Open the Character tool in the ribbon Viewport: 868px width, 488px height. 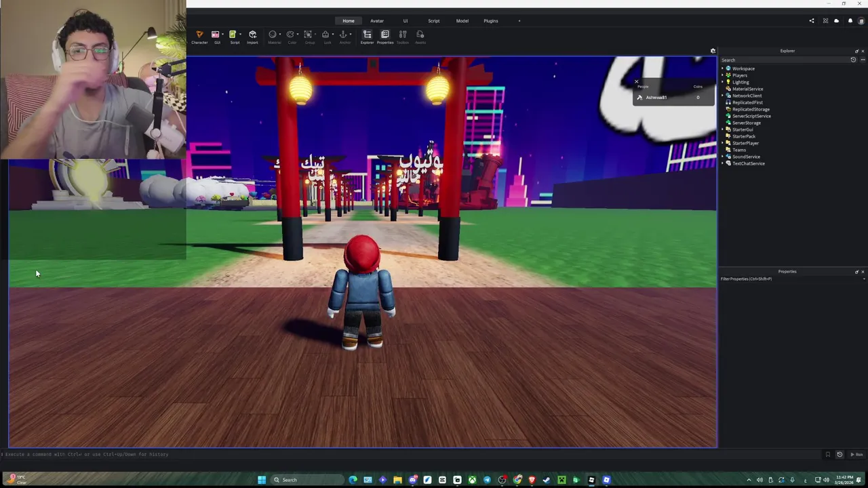click(x=199, y=37)
